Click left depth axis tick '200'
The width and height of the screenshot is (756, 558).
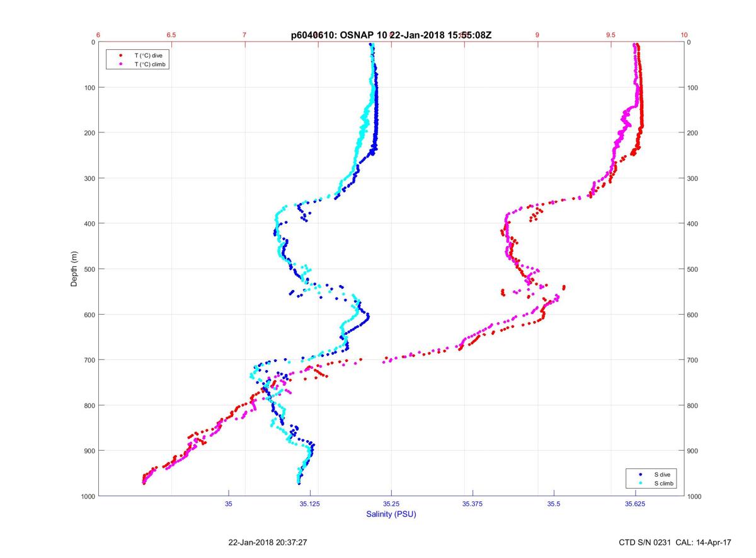(89, 133)
